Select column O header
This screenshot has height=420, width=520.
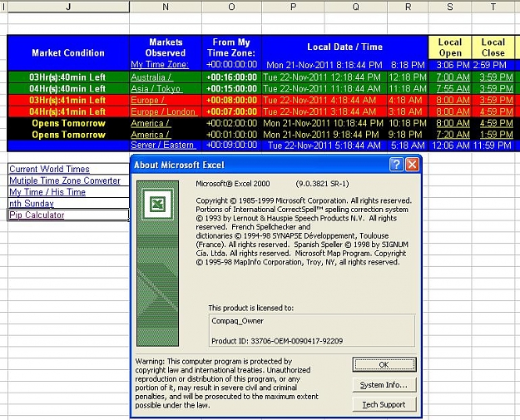coord(231,7)
